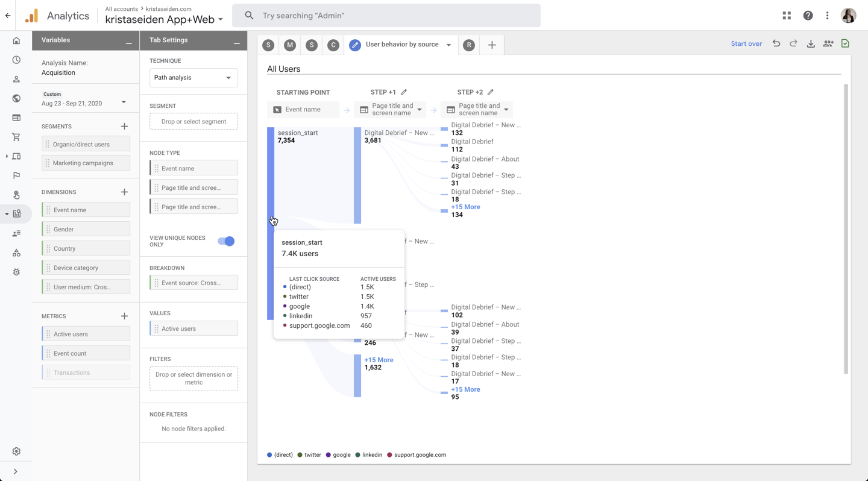Select the Event count metric
Screen dimensions: 868x481
(x=86, y=353)
